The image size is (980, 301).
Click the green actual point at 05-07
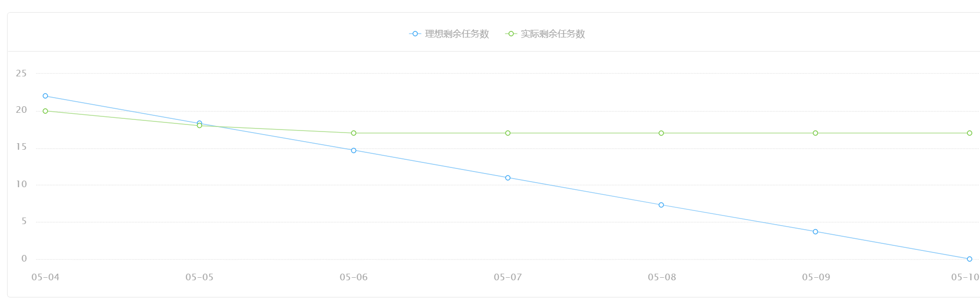tap(507, 133)
